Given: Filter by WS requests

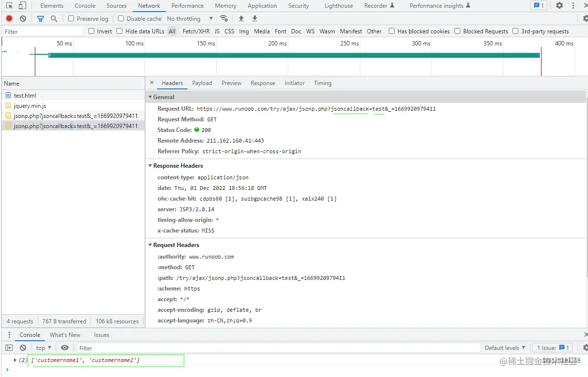Looking at the screenshot, I should [310, 31].
